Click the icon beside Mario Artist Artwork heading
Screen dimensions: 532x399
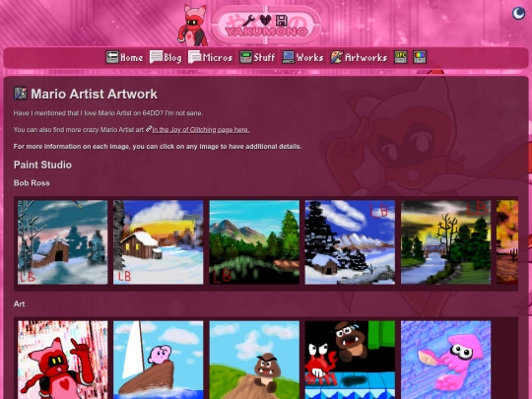(21, 94)
